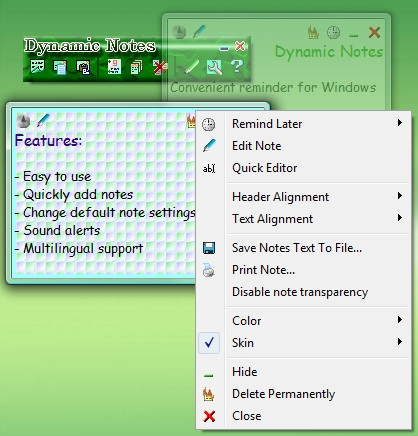Click the clock reminder icon on green note
This screenshot has height=436, width=418.
point(333,32)
